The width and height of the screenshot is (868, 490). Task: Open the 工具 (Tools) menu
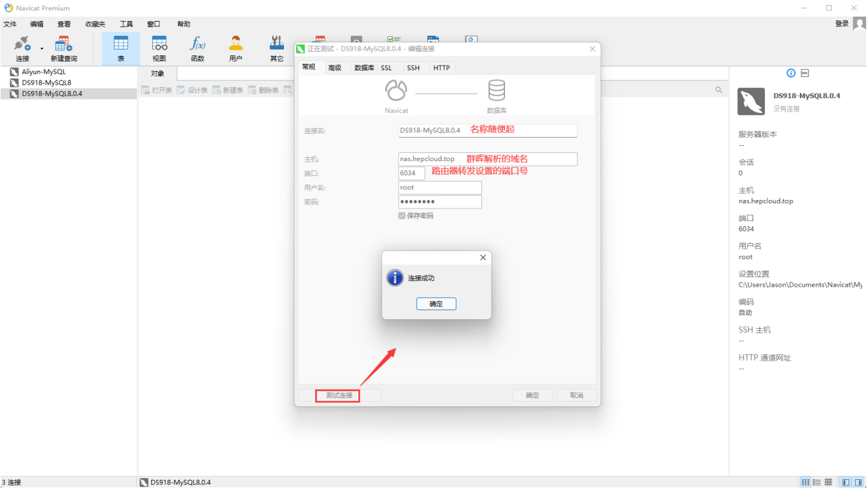click(x=126, y=24)
